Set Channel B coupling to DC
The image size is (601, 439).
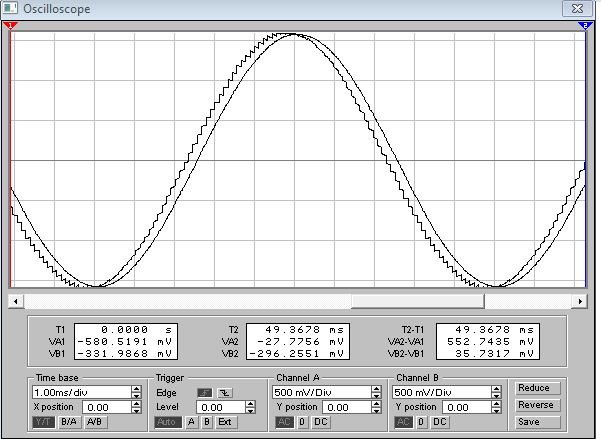click(x=440, y=422)
